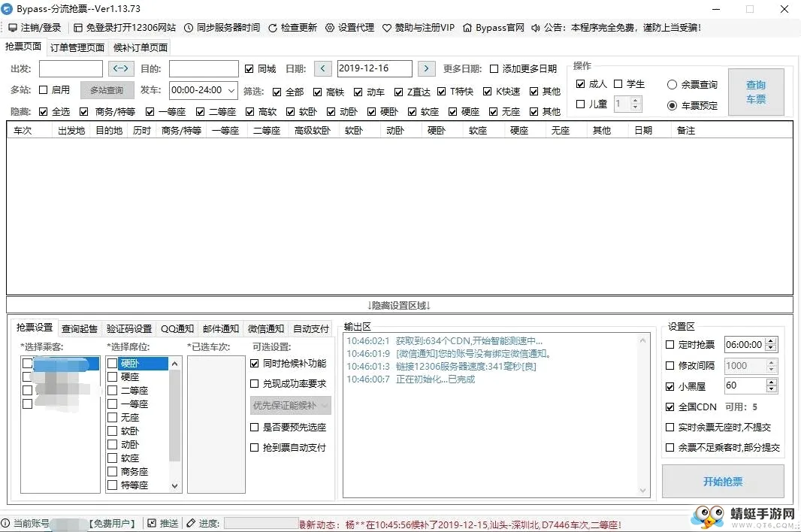Open the QQ通知 tab
801x532 pixels.
click(177, 328)
